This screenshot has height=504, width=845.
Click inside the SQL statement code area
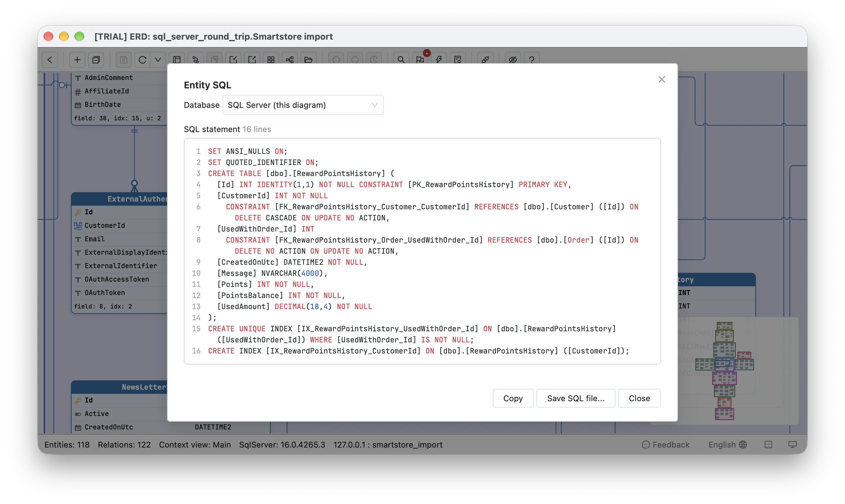point(422,251)
